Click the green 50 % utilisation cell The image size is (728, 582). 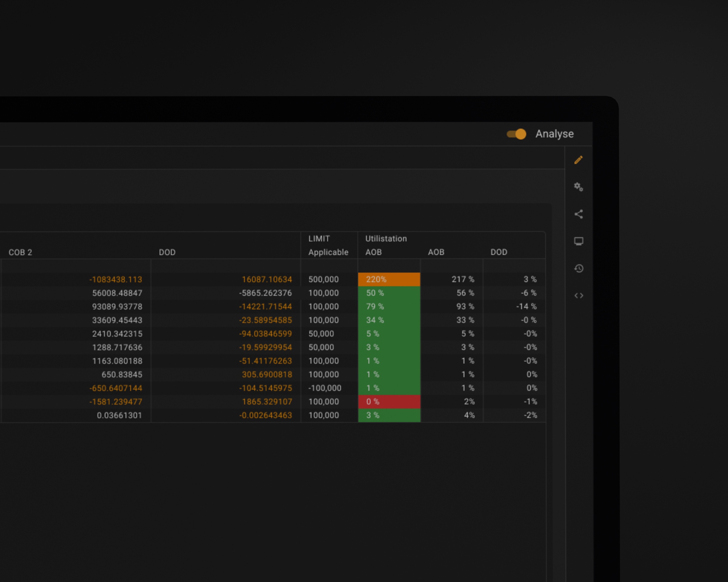click(389, 293)
